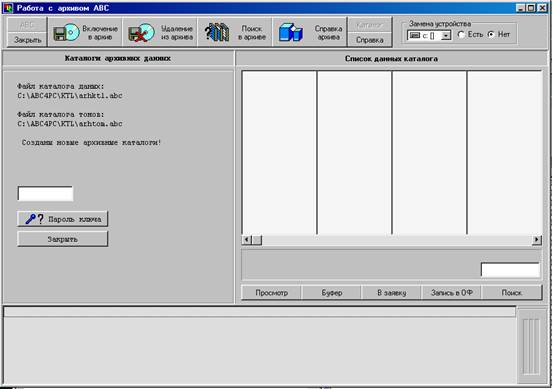This screenshot has height=389, width=552.
Task: Click the Удаление из архива crossed disc icon
Action: click(141, 32)
